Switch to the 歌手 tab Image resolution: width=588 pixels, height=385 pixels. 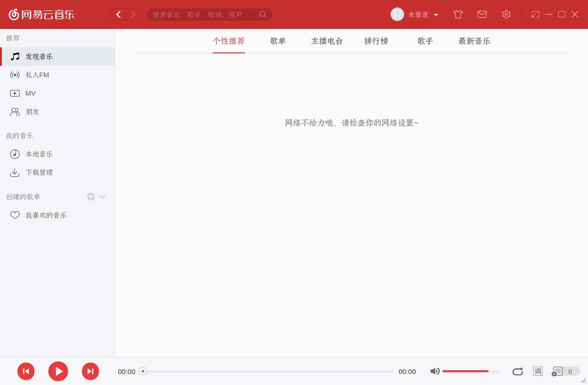[425, 41]
